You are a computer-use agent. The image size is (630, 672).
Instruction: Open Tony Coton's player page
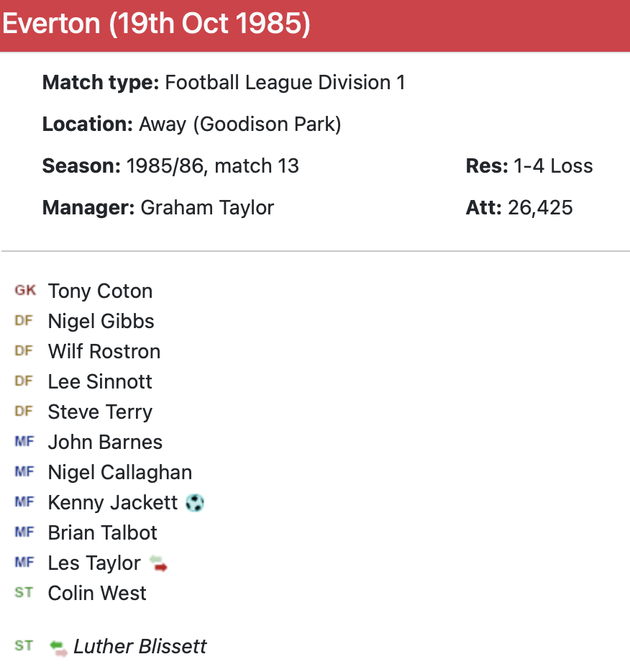[100, 291]
